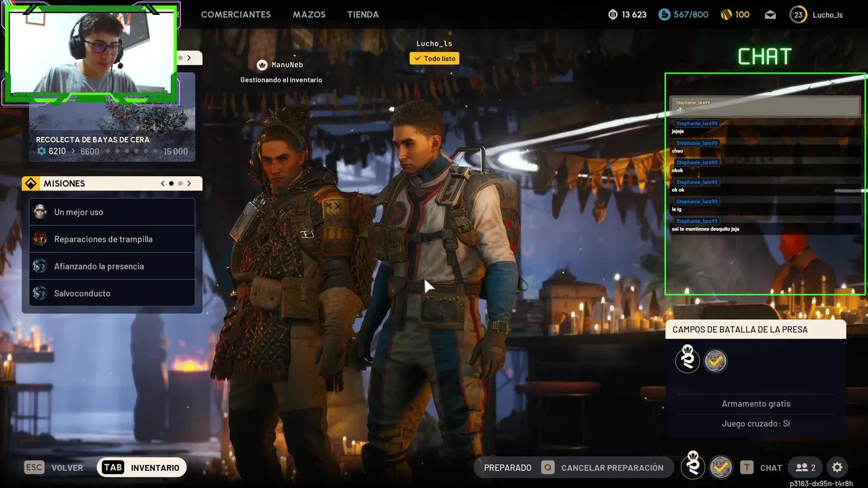The width and height of the screenshot is (868, 488).
Task: Click the checkmark condition icon in bottom bar
Action: [721, 467]
